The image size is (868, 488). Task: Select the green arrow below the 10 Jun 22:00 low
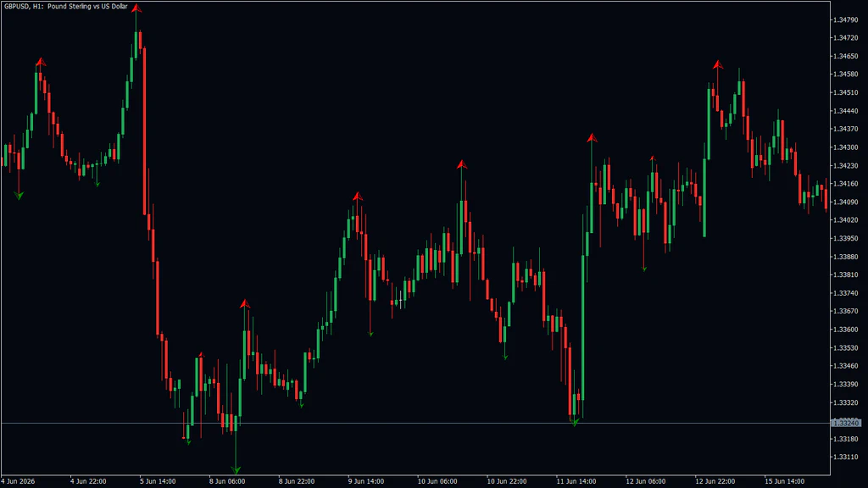pyautogui.click(x=505, y=358)
